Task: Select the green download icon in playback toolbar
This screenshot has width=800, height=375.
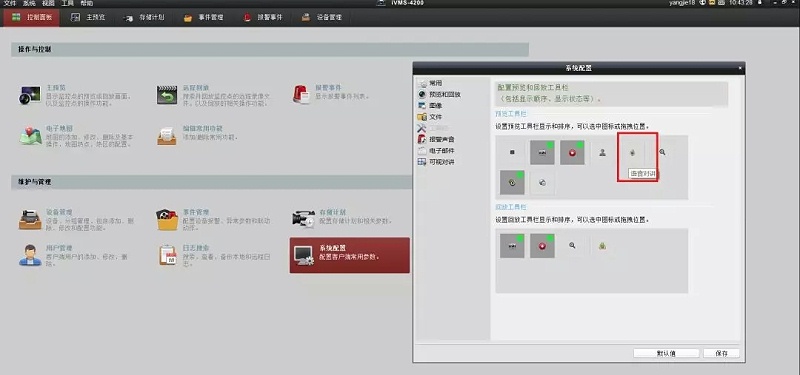Action: click(x=603, y=245)
